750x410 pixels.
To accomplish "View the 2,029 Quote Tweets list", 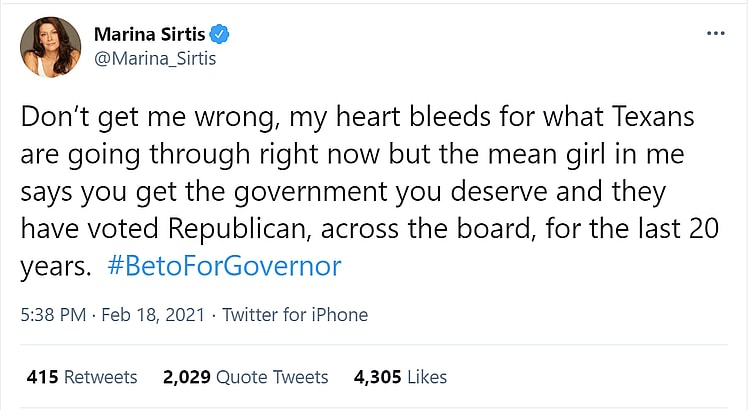I will 244,377.
